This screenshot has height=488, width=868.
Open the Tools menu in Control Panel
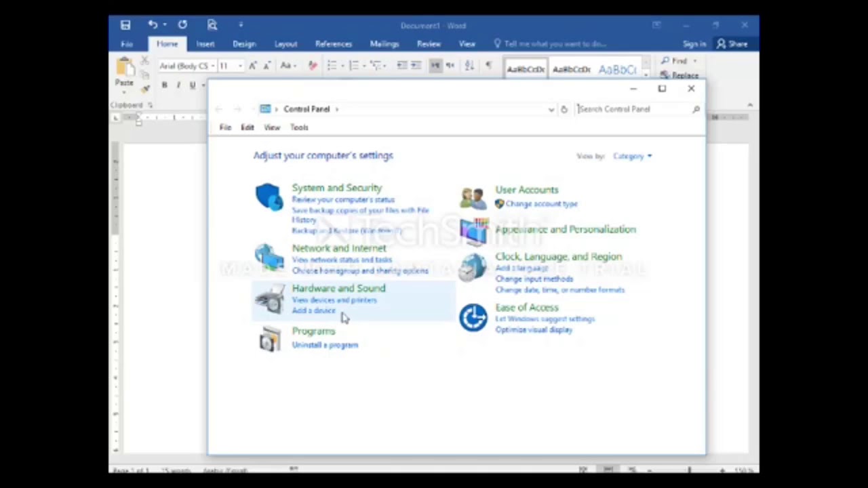[x=299, y=127]
